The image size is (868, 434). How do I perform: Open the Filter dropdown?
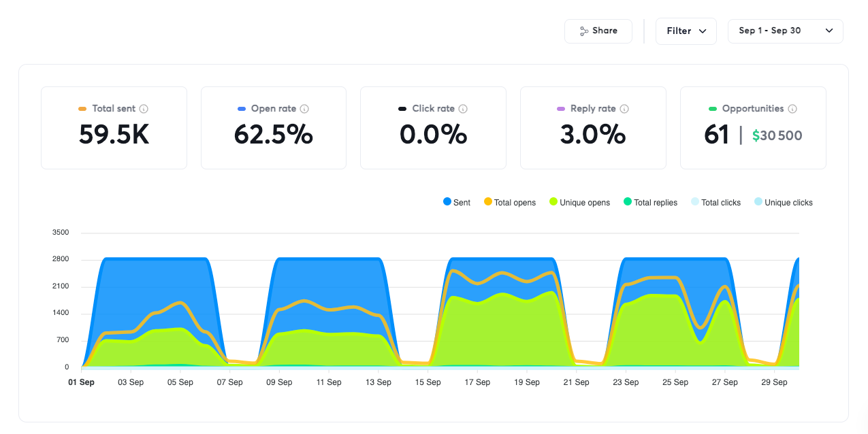(x=686, y=31)
